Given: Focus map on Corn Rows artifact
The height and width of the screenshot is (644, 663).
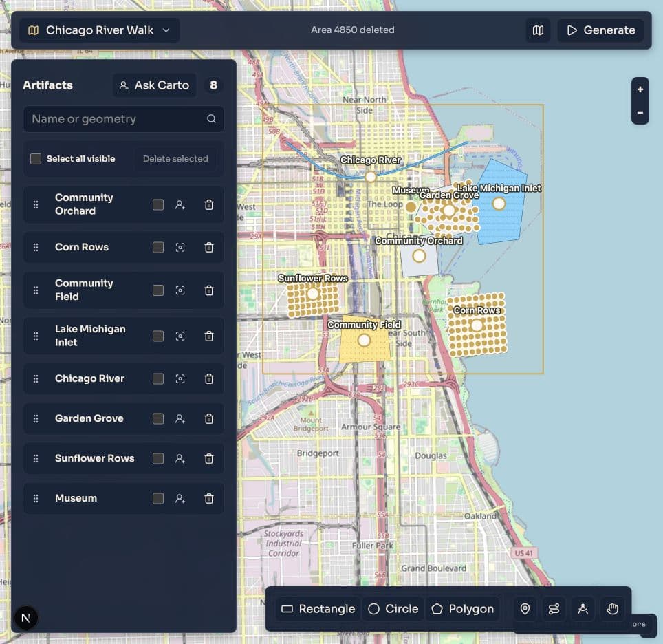Looking at the screenshot, I should [x=180, y=247].
